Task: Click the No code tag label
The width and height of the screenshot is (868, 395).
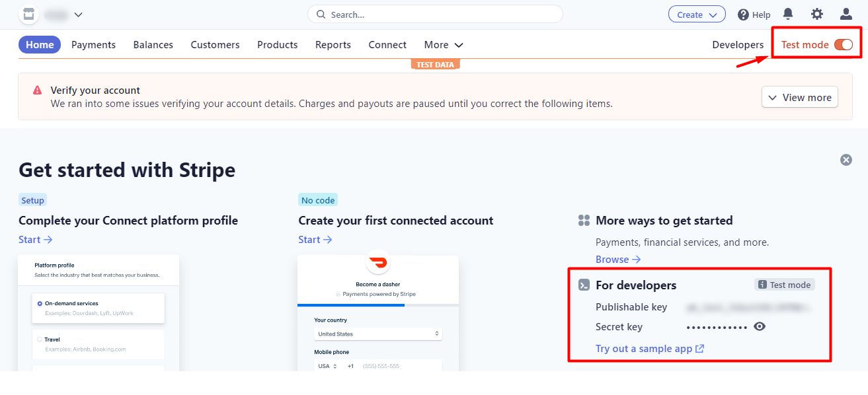Action: 318,200
